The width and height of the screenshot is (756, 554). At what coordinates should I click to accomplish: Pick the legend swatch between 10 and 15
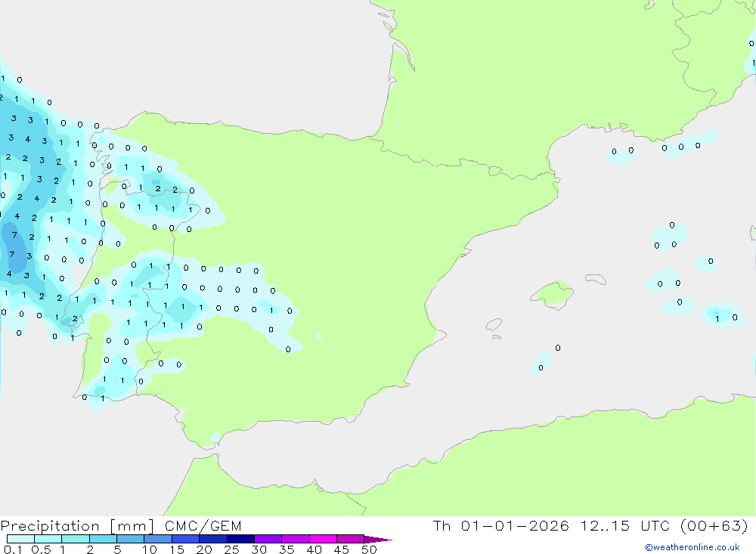[x=158, y=539]
